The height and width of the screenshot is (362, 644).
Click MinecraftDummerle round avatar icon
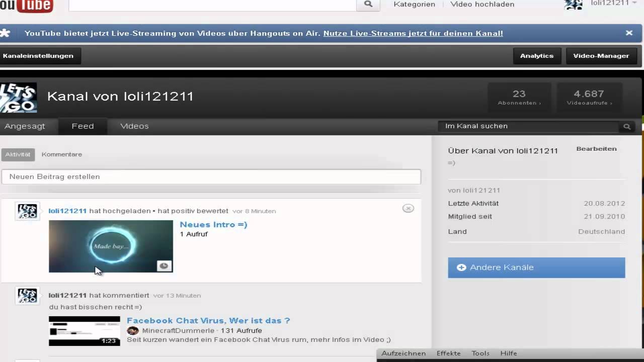[133, 331]
